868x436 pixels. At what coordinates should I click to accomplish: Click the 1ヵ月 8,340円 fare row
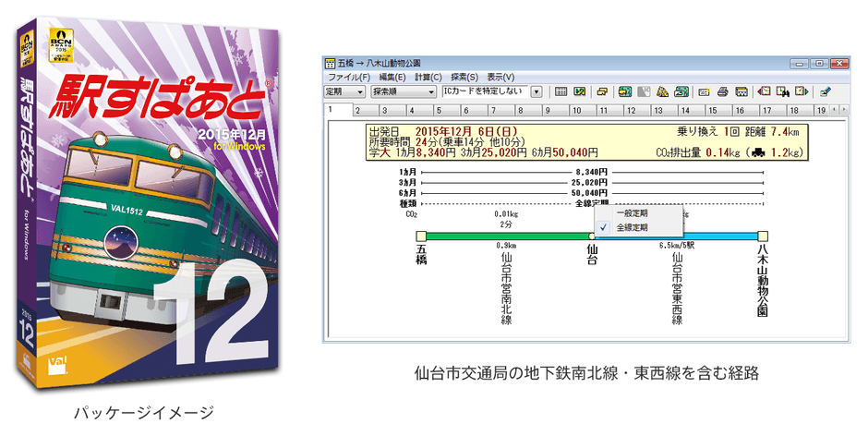click(x=582, y=173)
